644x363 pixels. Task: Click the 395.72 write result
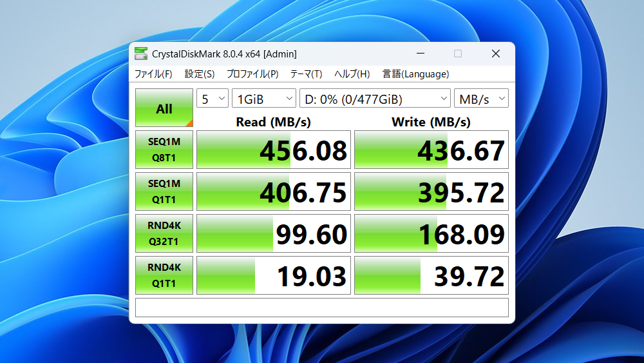pyautogui.click(x=431, y=191)
